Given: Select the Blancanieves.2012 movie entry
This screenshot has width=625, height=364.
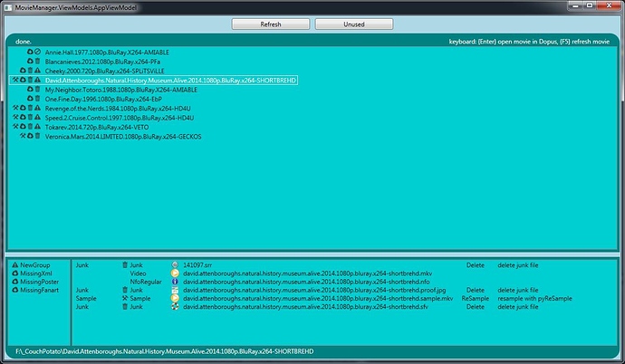Looking at the screenshot, I should point(102,62).
